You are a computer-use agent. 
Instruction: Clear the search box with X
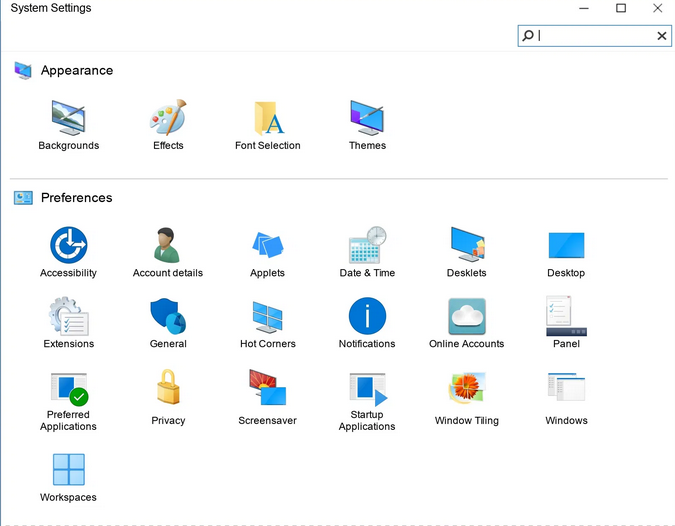662,36
